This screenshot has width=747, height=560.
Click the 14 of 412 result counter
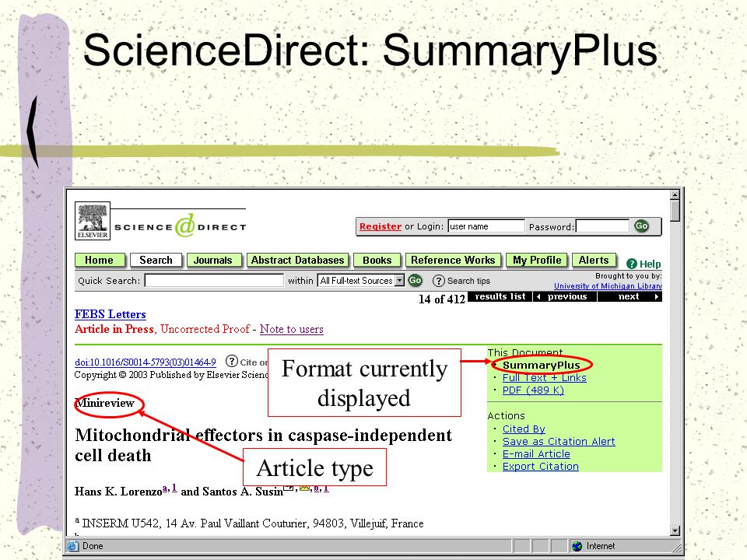(x=442, y=299)
